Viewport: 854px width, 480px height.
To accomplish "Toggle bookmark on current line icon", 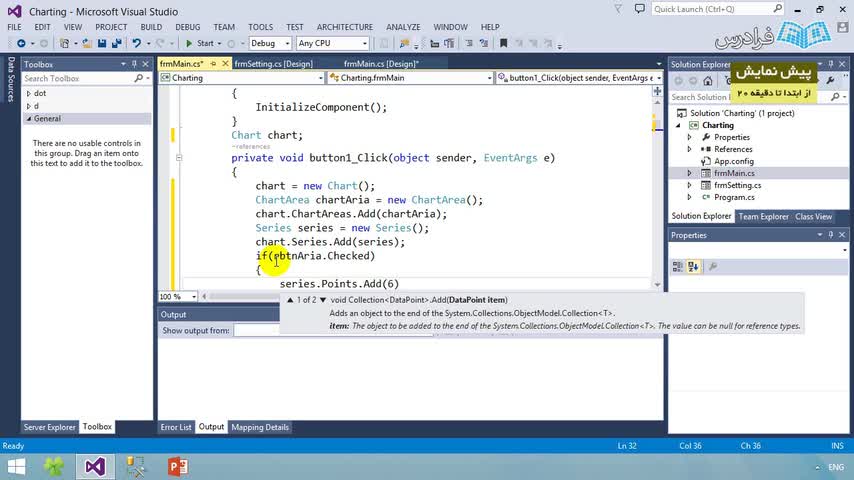I will 503,43.
